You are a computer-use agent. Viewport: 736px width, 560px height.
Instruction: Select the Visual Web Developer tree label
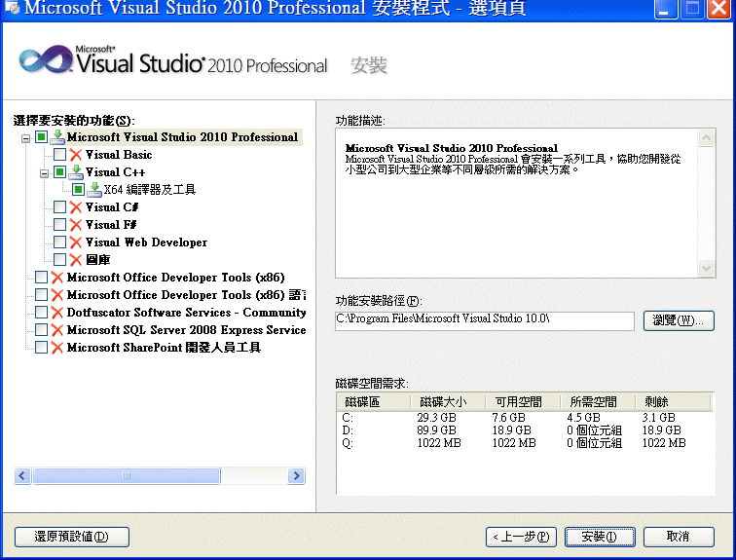146,243
